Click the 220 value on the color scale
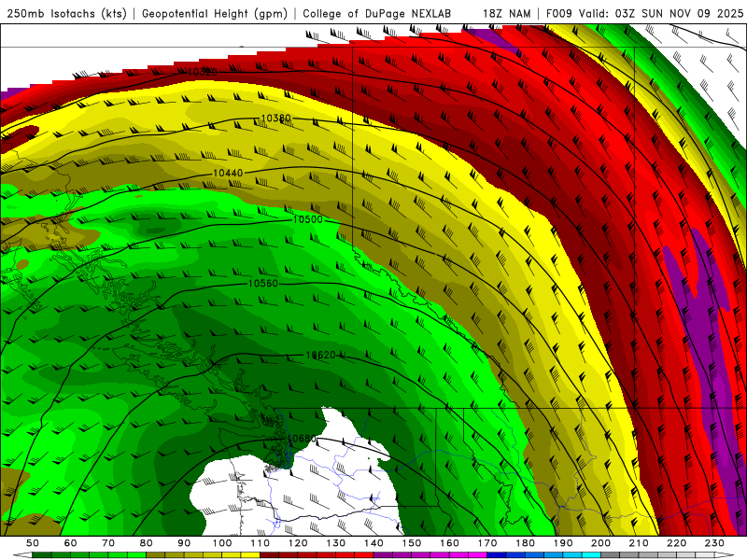Viewport: 747px width, 560px height. click(677, 543)
